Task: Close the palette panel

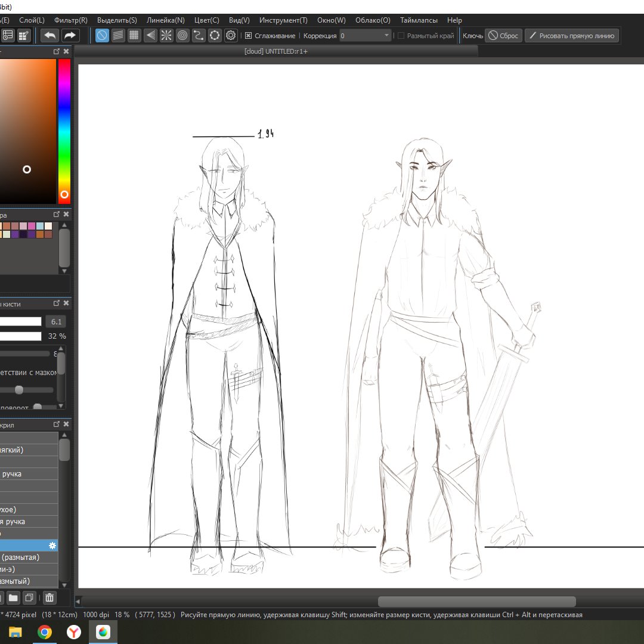Action: point(66,215)
